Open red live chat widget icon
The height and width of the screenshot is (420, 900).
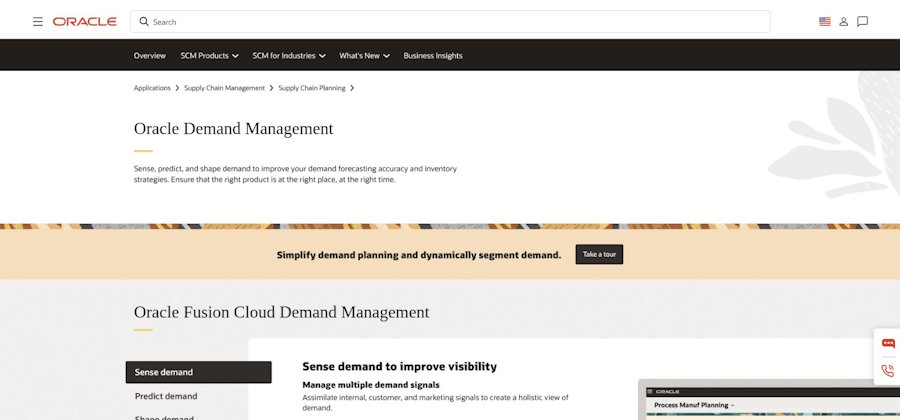pos(888,344)
